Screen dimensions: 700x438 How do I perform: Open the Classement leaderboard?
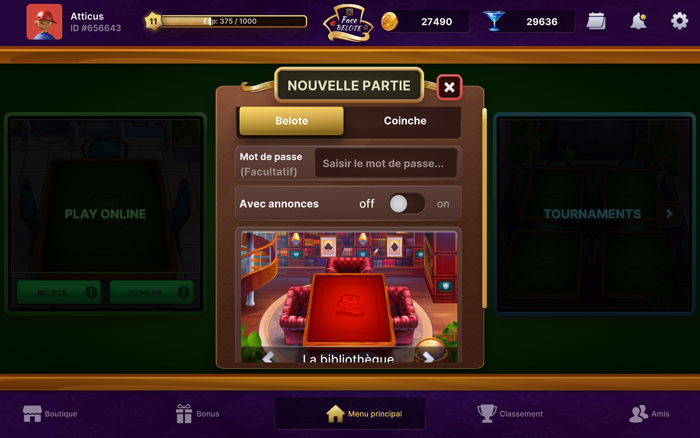coord(510,414)
